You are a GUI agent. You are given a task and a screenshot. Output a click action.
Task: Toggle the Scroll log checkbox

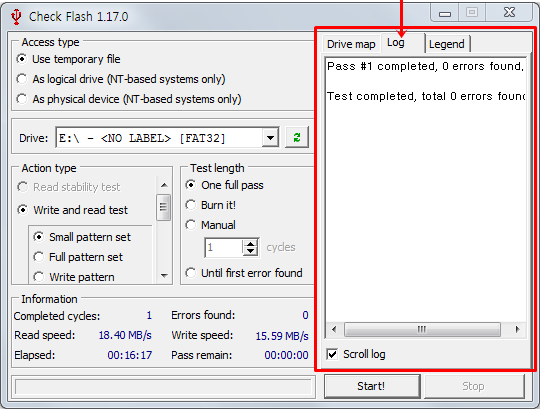coord(332,354)
